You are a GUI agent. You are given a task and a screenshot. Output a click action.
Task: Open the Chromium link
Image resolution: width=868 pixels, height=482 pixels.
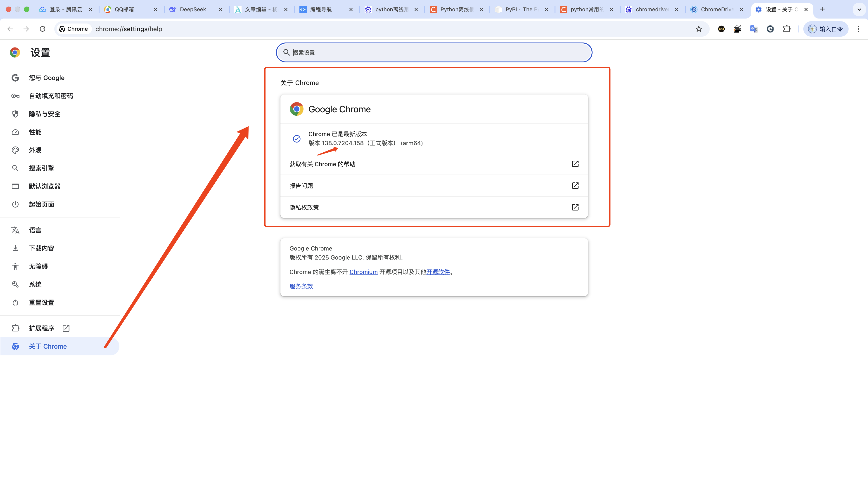363,272
